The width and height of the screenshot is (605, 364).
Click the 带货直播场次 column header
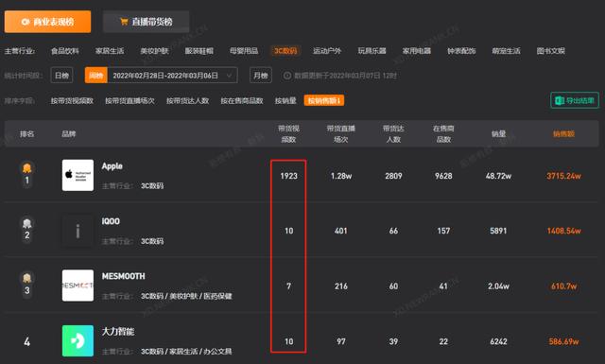point(340,134)
